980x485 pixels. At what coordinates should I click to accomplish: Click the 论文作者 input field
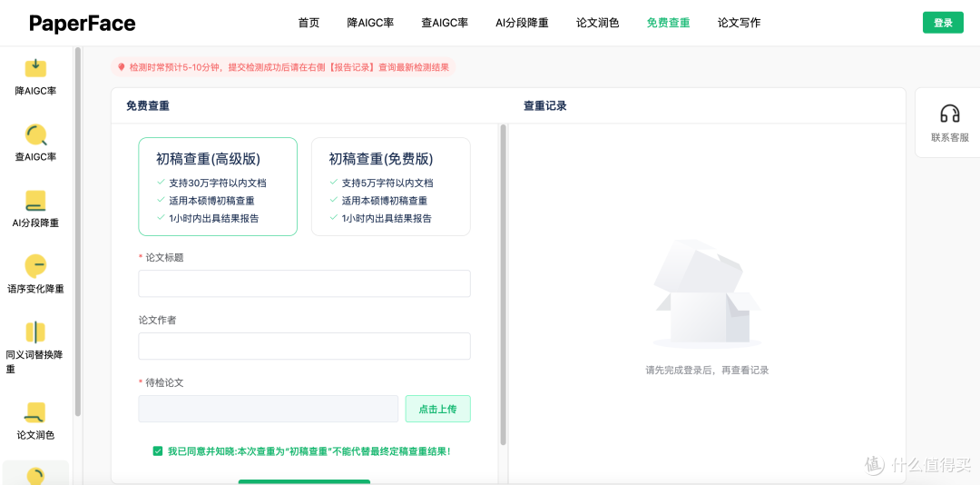(304, 346)
